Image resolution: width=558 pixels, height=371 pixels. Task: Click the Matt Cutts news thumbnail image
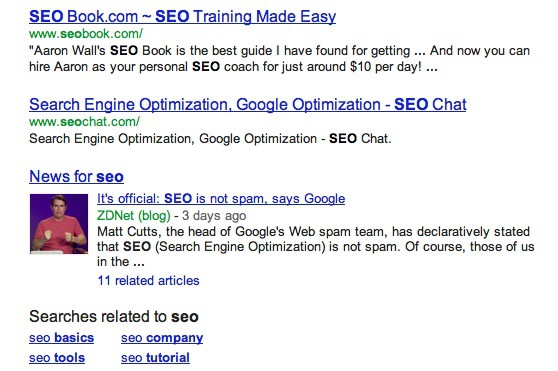pyautogui.click(x=59, y=224)
